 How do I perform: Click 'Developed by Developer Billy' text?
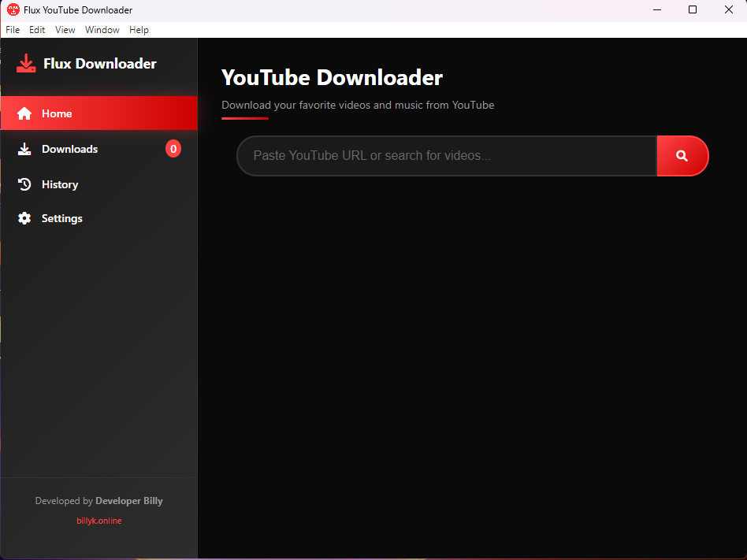(x=99, y=501)
